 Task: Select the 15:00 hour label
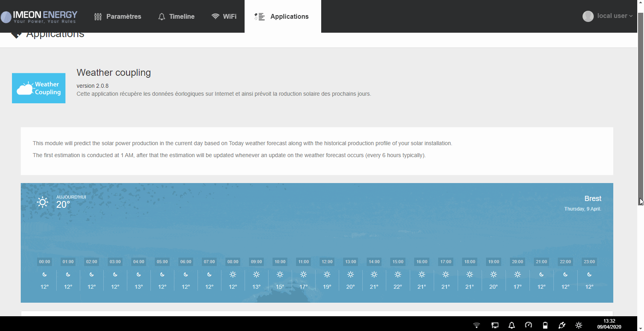(398, 262)
